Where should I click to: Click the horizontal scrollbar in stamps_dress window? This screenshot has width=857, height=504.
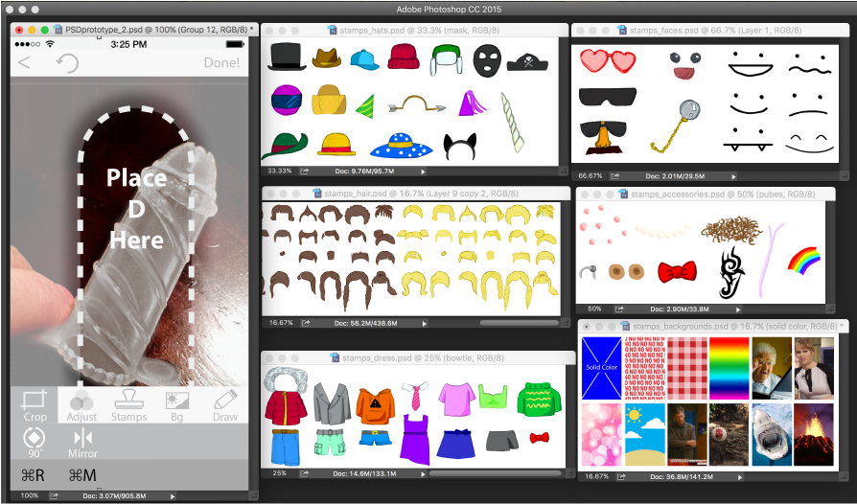click(496, 473)
